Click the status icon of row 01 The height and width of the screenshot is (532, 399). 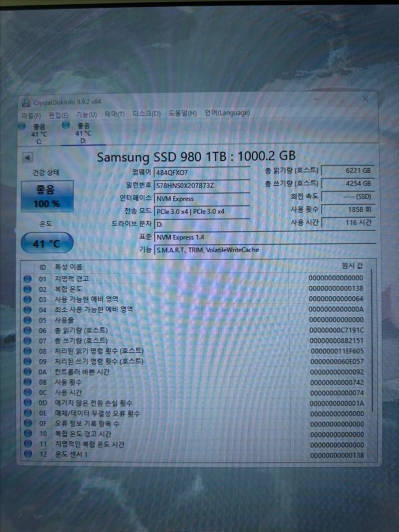[x=28, y=279]
